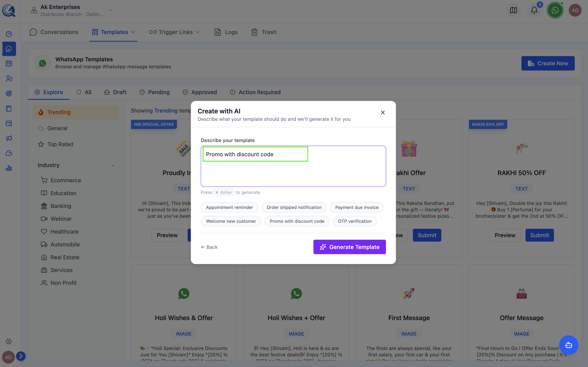Open settings gear in sidebar
Screen dimensions: 588x367
click(9, 342)
